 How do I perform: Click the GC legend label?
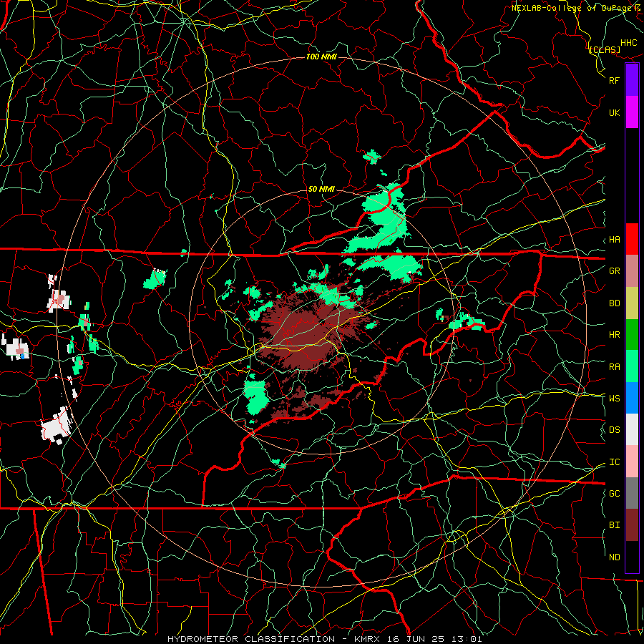tap(614, 494)
